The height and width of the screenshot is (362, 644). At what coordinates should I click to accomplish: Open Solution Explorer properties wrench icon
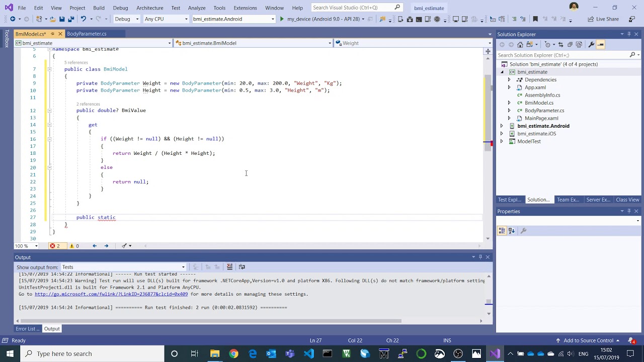point(591,44)
